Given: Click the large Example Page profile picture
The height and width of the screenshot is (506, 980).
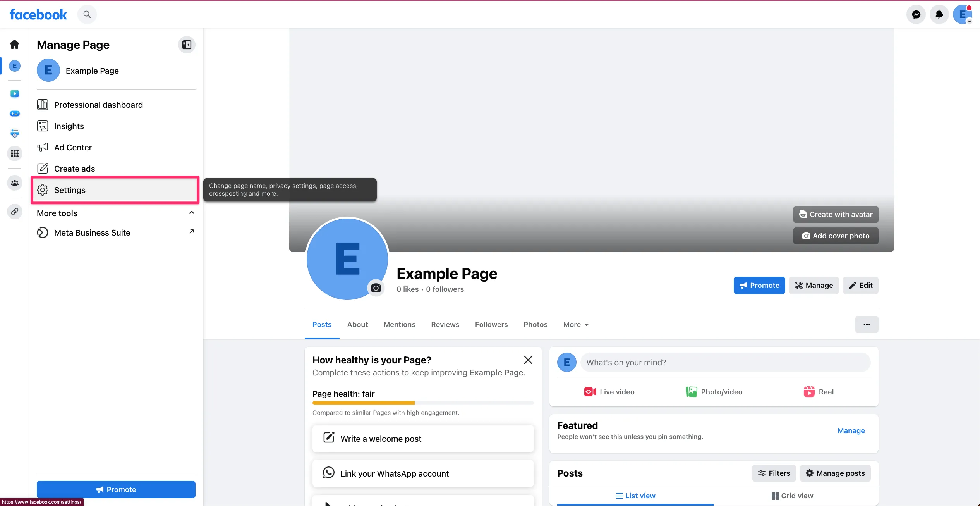Looking at the screenshot, I should click(x=347, y=259).
